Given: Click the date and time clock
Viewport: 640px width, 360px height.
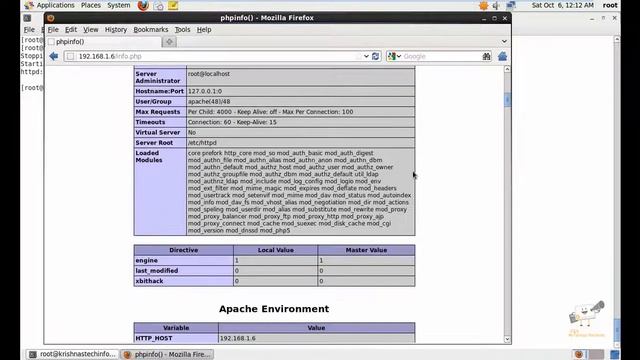Looking at the screenshot, I should pyautogui.click(x=562, y=5).
